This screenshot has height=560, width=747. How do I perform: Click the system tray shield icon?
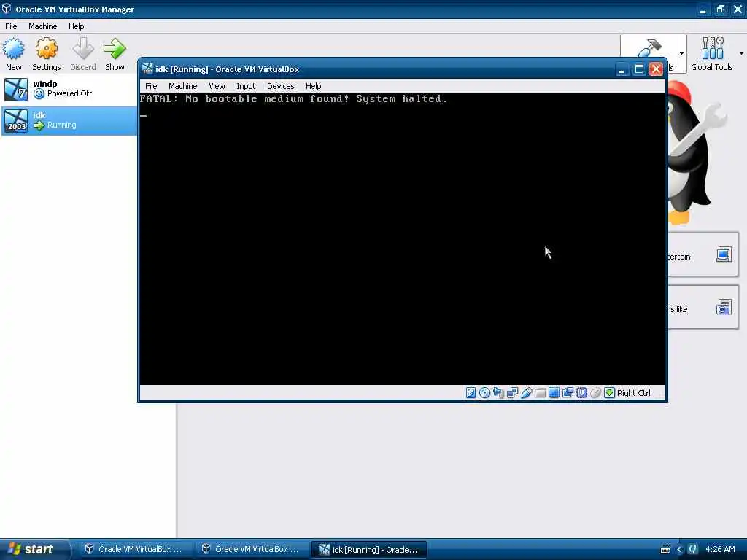(693, 550)
